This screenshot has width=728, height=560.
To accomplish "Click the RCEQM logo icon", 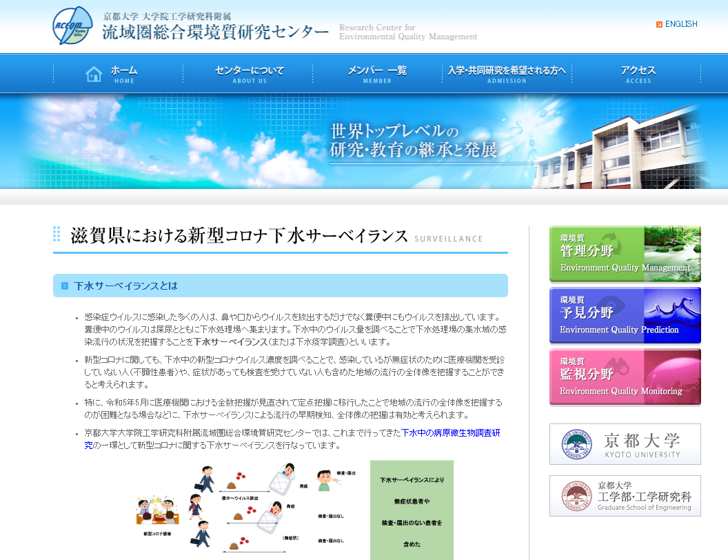I will (x=72, y=26).
